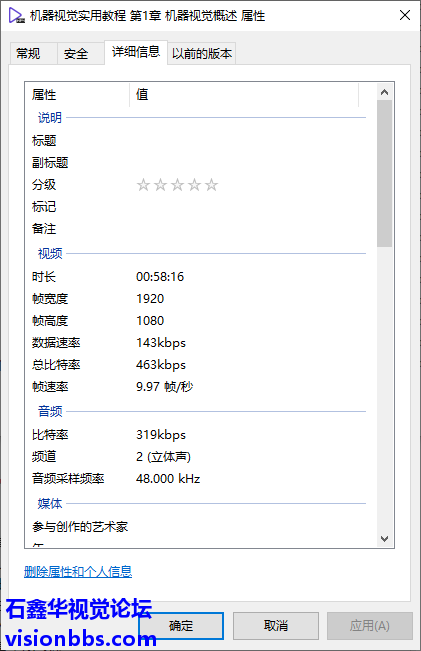Set rating to fifth star
Image resolution: width=421 pixels, height=651 pixels.
211,185
